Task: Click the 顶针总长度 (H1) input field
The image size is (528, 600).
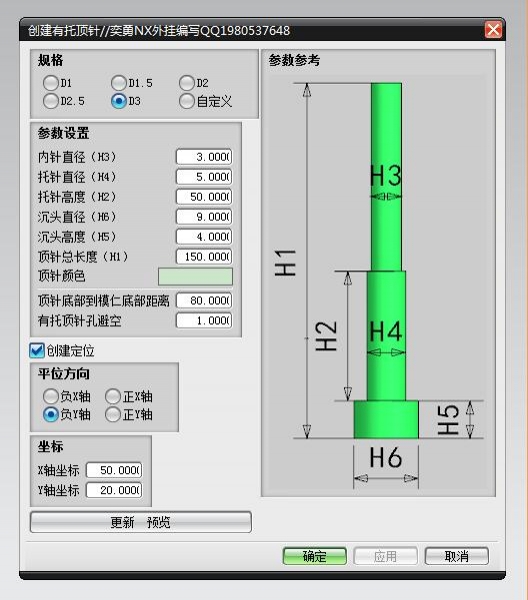Action: pyautogui.click(x=204, y=257)
